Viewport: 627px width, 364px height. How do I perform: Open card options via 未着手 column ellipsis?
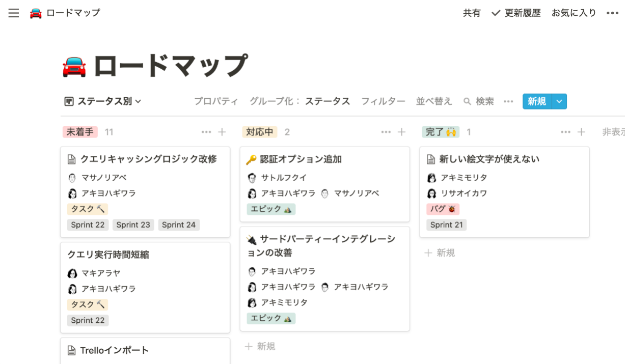206,131
